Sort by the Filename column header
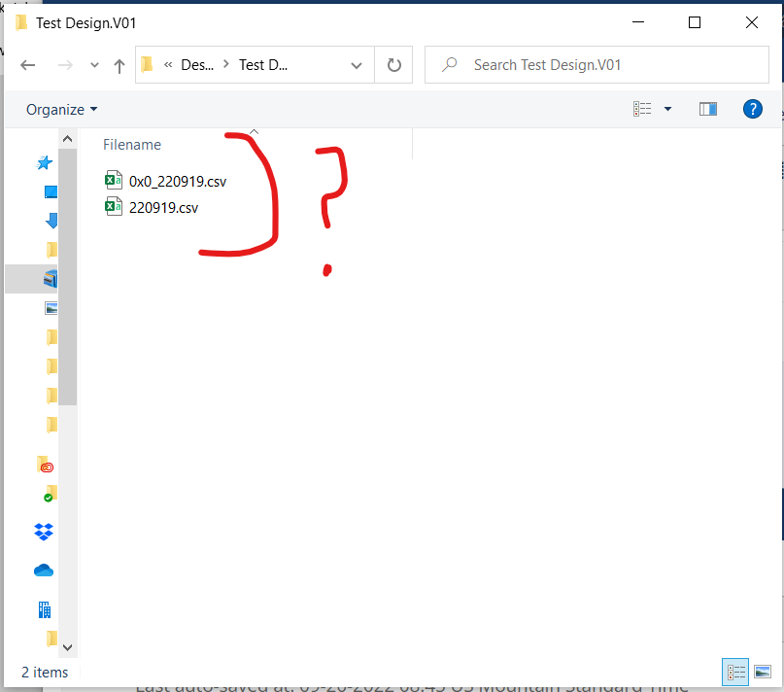Viewport: 784px width, 692px height. (132, 145)
